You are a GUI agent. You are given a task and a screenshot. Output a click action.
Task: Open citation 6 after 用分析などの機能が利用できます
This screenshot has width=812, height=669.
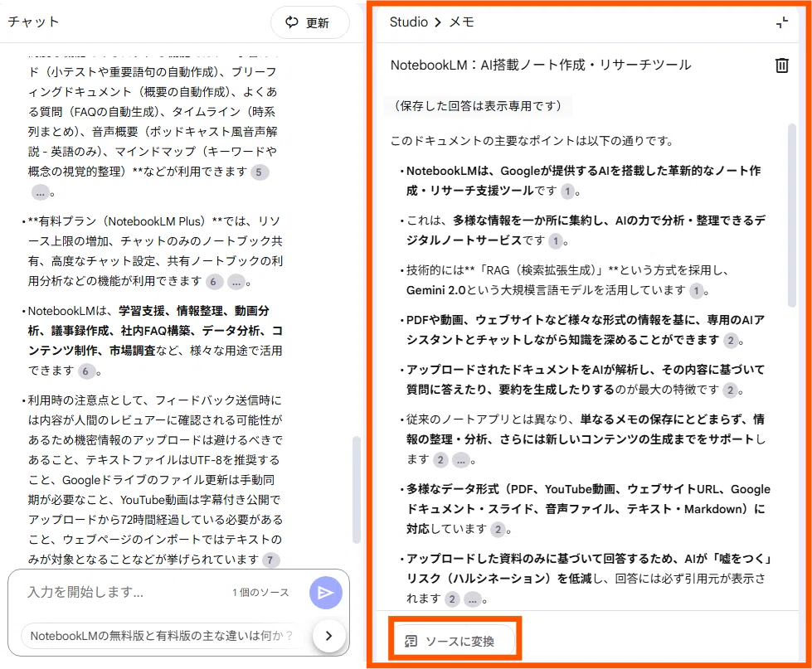(x=214, y=282)
